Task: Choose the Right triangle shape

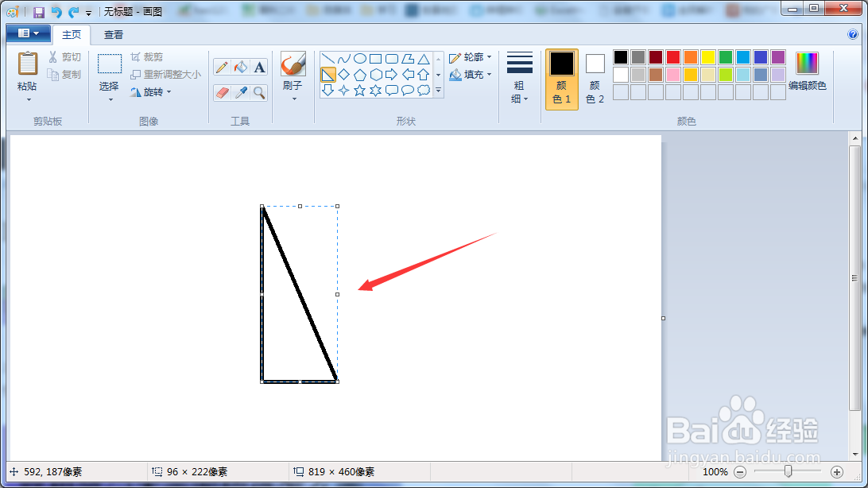Action: (327, 74)
